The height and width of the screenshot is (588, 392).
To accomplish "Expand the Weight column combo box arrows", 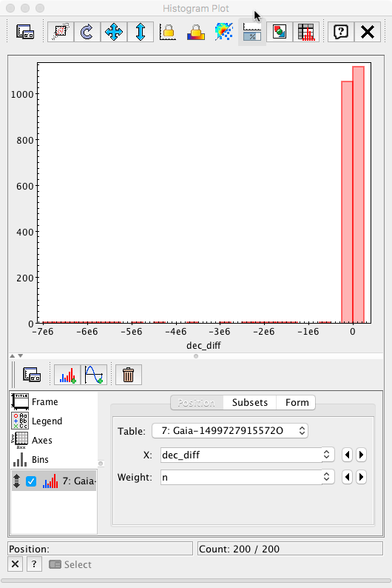I will (x=326, y=477).
